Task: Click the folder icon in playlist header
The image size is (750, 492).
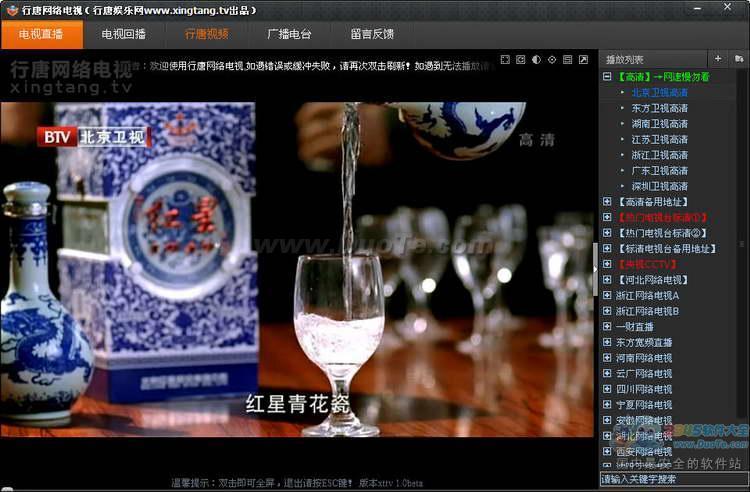Action: pos(739,59)
